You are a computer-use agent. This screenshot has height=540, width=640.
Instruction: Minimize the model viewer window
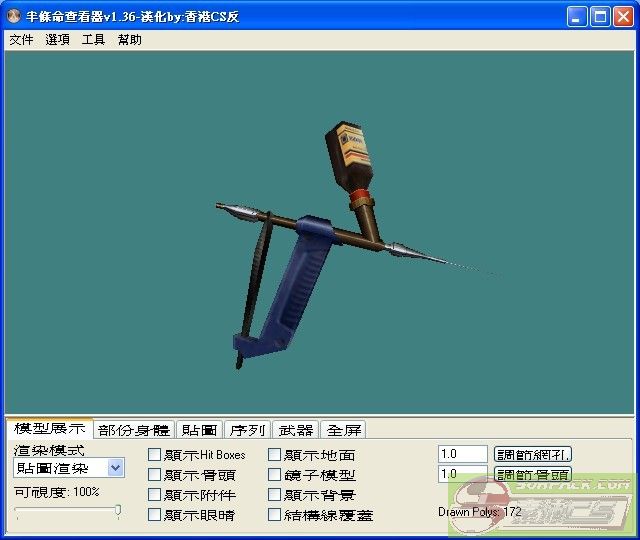(577, 17)
